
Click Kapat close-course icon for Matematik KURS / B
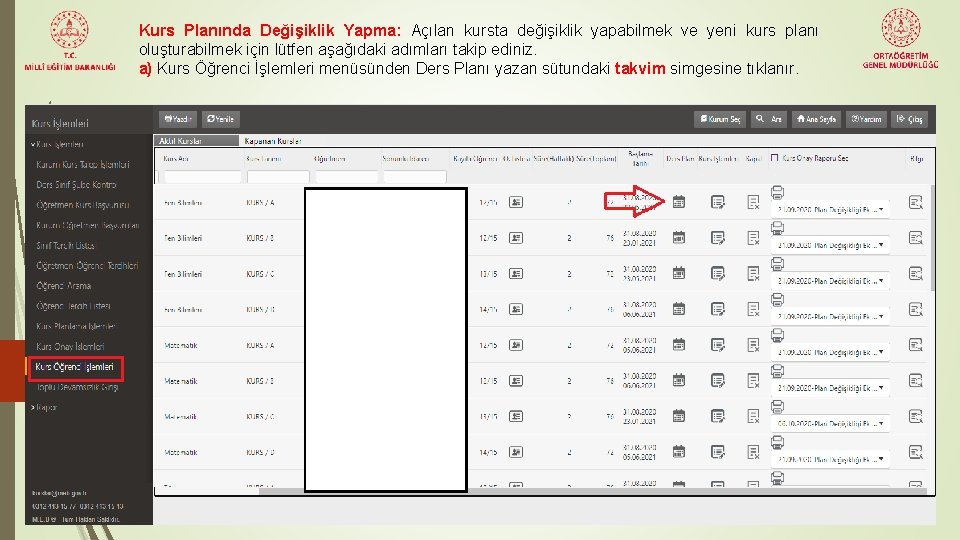[x=753, y=381]
